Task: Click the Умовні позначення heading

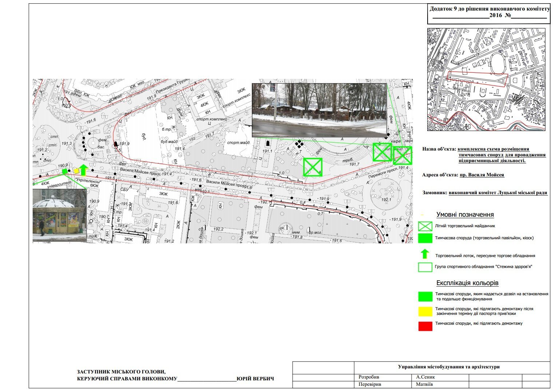Action: 465,215
